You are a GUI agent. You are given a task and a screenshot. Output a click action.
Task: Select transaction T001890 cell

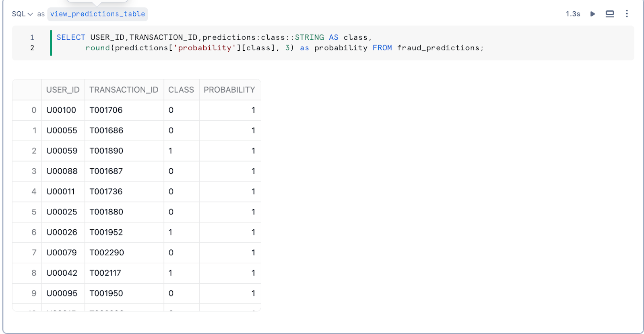tap(106, 151)
